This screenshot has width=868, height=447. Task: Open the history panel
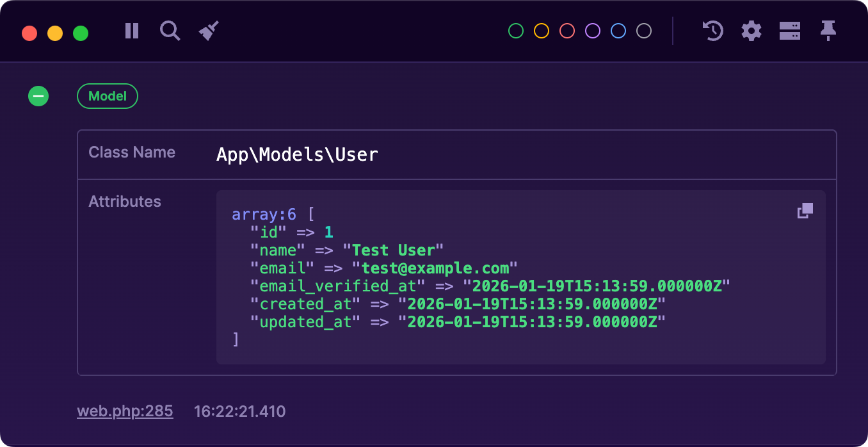coord(712,31)
